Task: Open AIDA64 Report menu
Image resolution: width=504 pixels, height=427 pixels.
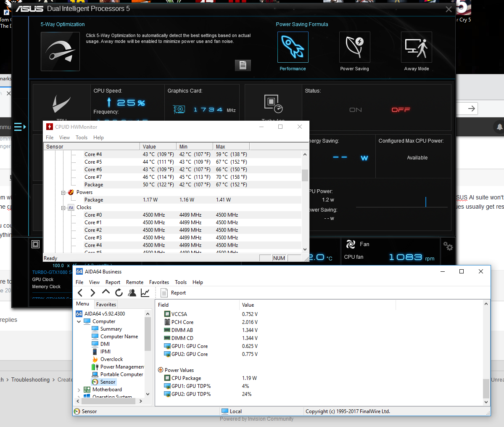Action: [x=113, y=282]
